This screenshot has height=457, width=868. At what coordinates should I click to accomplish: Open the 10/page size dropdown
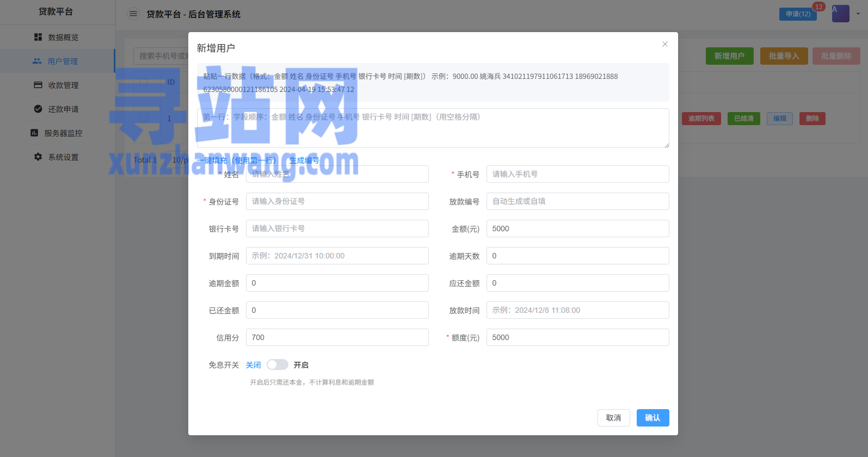(177, 160)
